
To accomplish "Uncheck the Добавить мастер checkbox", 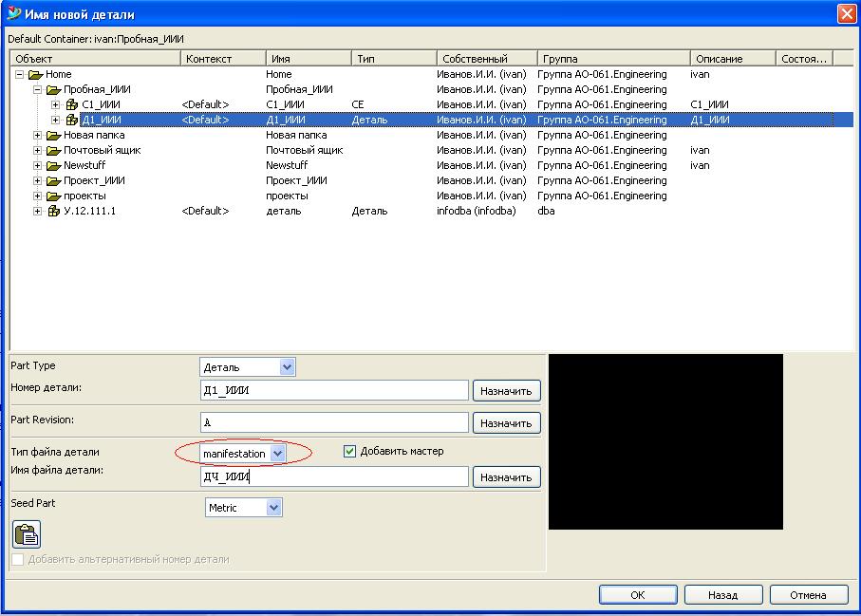I will [x=349, y=451].
